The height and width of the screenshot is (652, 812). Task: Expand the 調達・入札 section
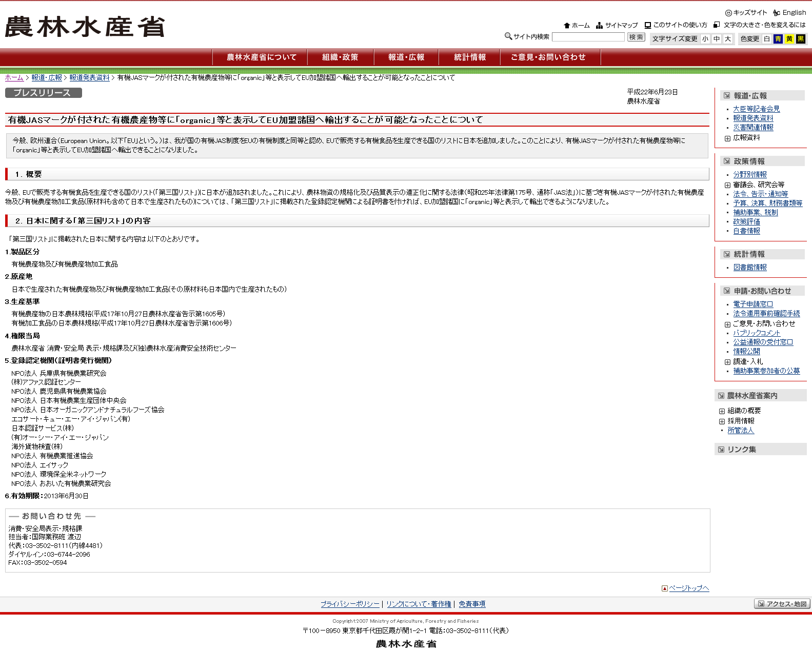tap(727, 362)
